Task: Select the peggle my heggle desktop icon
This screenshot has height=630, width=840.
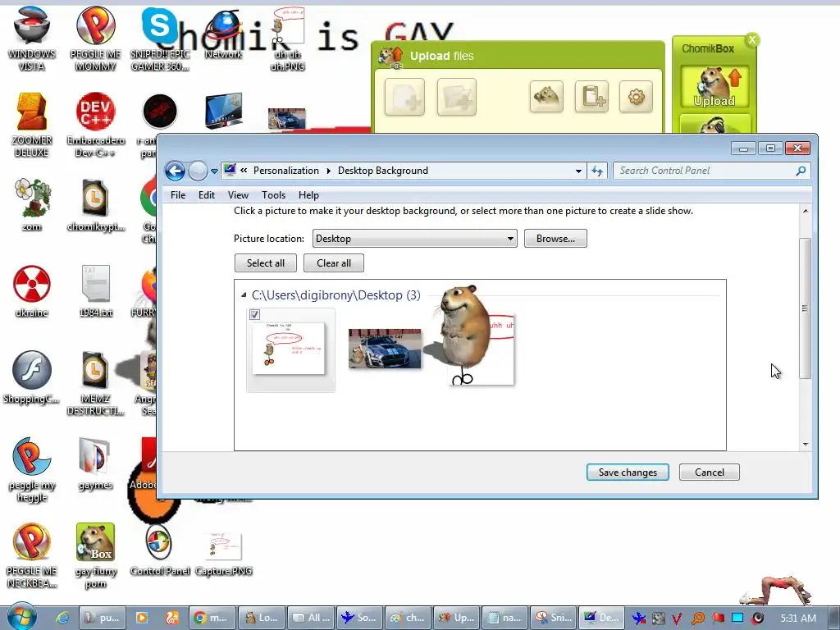Action: point(32,470)
